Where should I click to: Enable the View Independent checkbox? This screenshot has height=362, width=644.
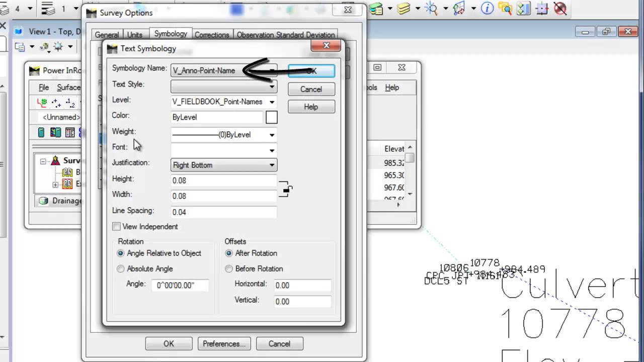click(116, 226)
